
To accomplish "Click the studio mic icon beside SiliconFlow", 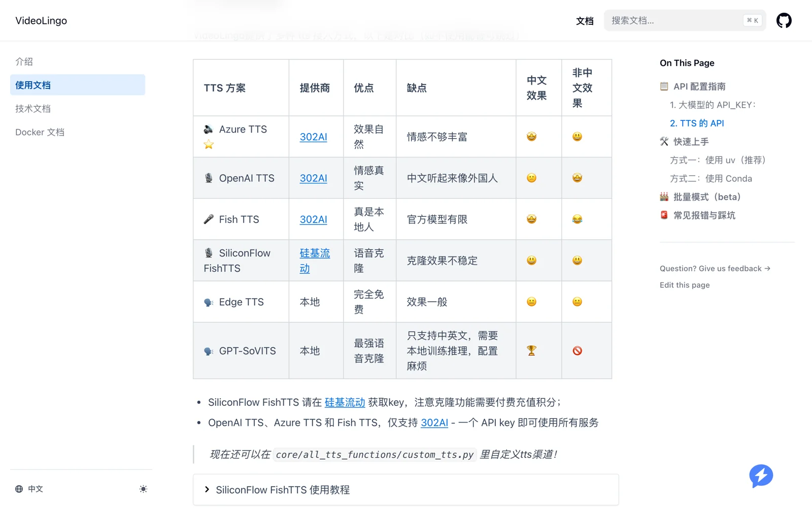I will coord(208,253).
